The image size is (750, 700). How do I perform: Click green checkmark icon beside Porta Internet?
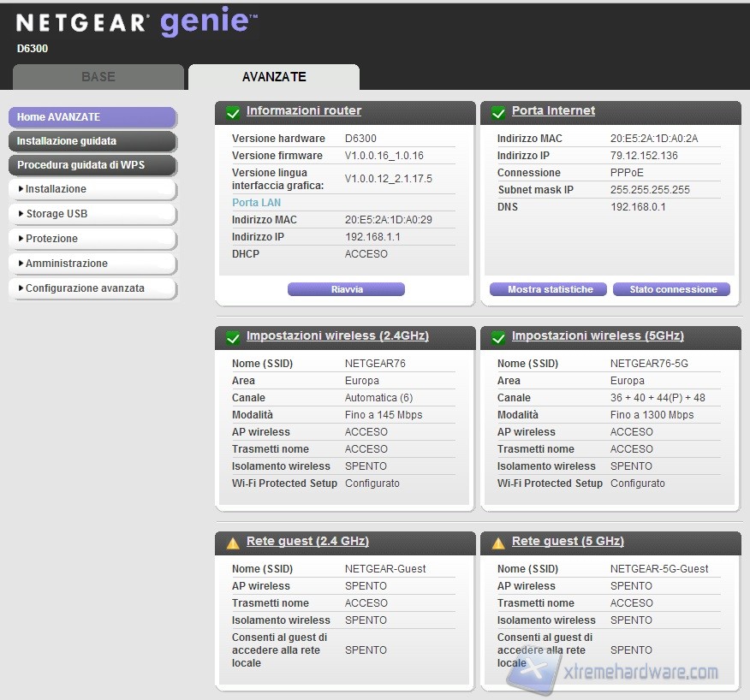click(497, 112)
